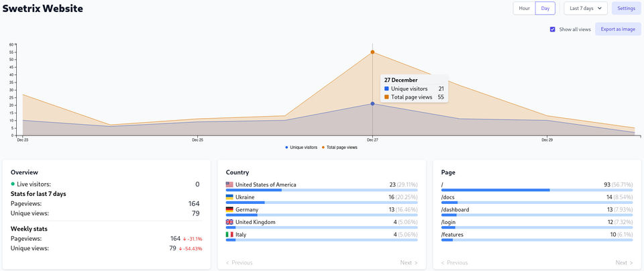Click the Dec 27 orange peak point

372,52
